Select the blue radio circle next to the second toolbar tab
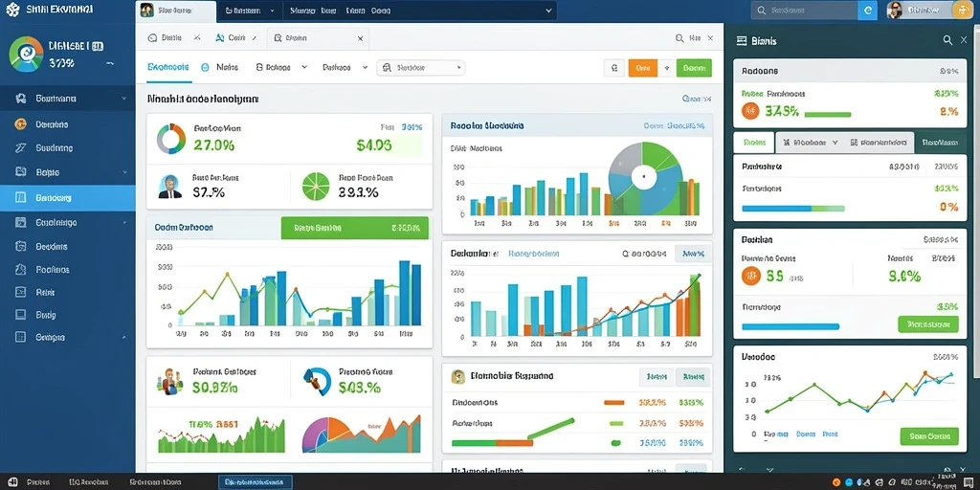The width and height of the screenshot is (980, 490). click(205, 68)
